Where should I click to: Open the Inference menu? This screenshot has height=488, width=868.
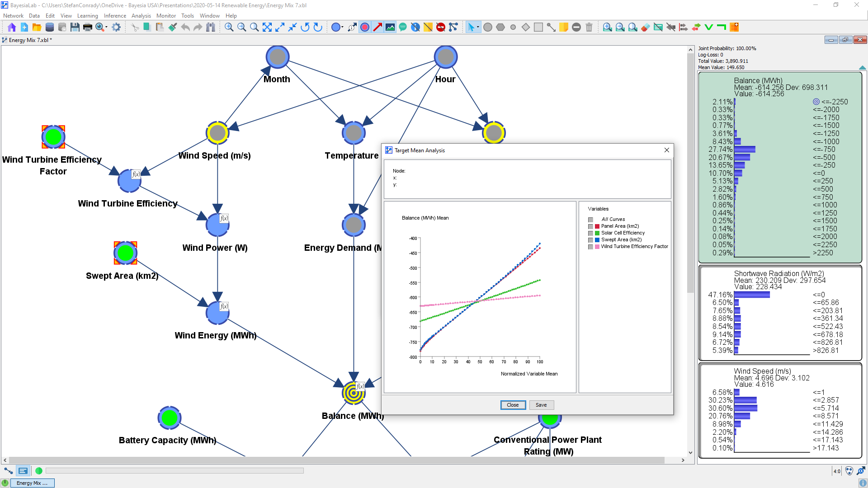115,16
